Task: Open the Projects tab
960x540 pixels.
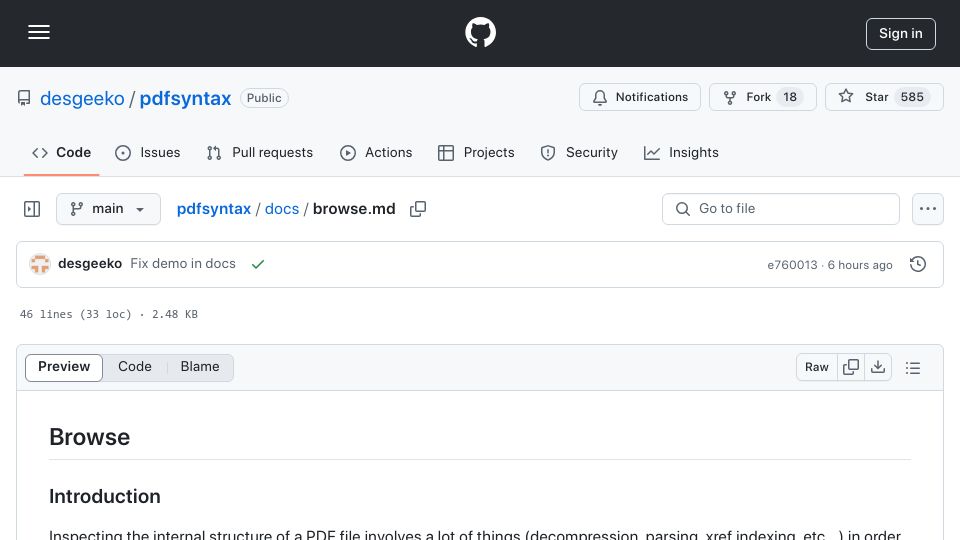Action: (x=476, y=152)
